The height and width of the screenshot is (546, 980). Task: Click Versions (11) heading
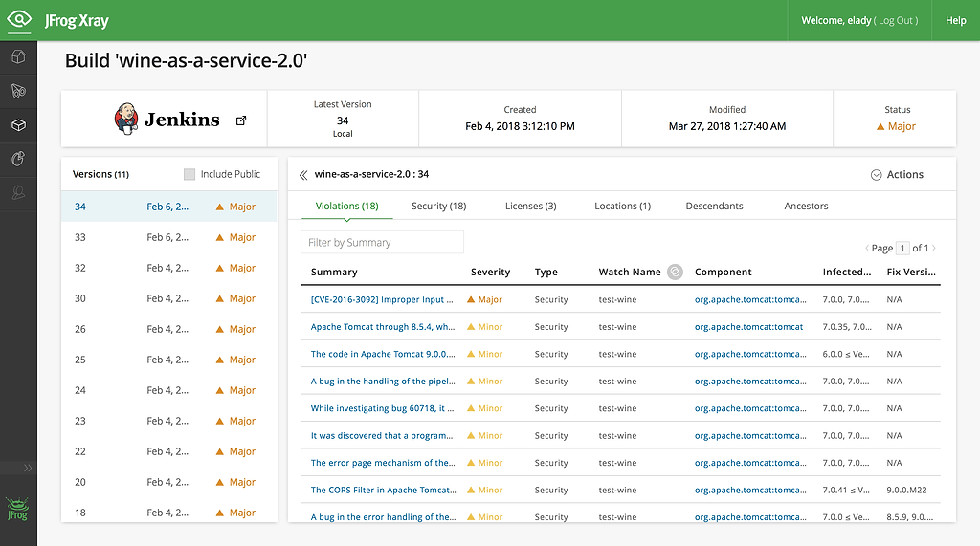coord(100,174)
